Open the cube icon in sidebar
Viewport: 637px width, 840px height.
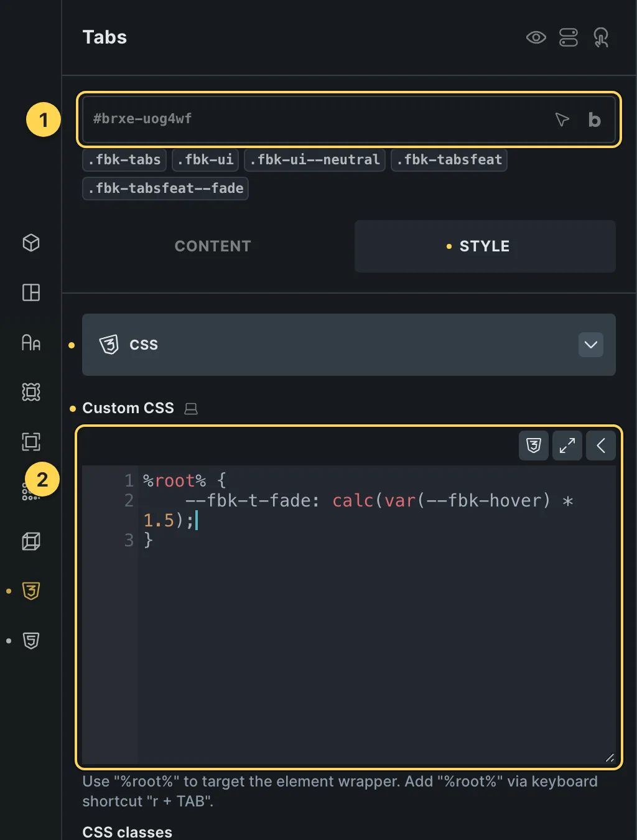[x=31, y=243]
